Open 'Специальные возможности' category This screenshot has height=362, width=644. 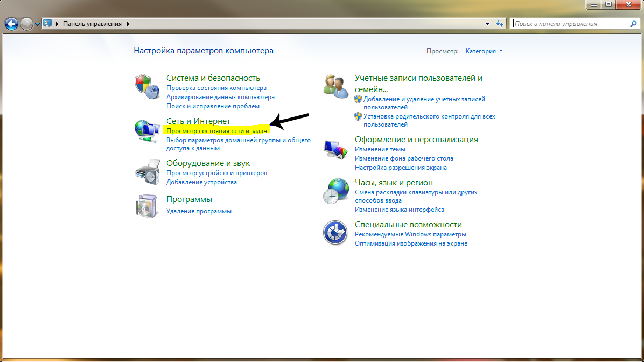(x=408, y=224)
